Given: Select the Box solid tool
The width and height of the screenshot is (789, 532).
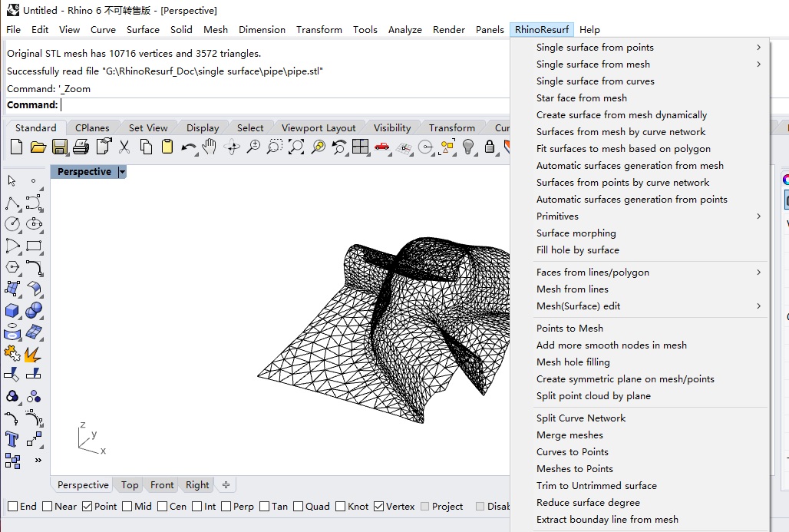Looking at the screenshot, I should pos(13,310).
